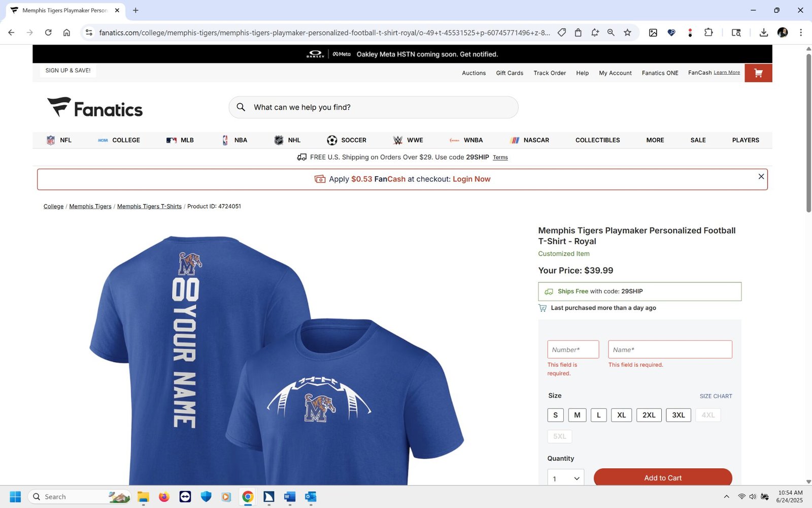Select size S
Viewport: 812px width, 508px height.
pyautogui.click(x=555, y=415)
